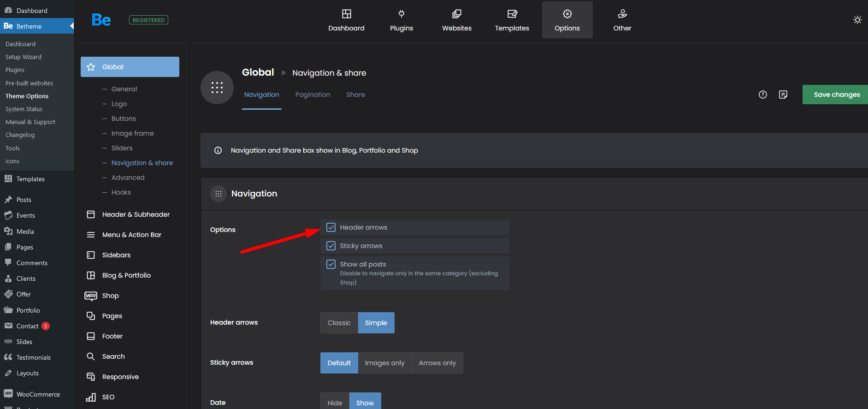The height and width of the screenshot is (409, 868).
Task: Open the Hooks subsection
Action: click(121, 192)
